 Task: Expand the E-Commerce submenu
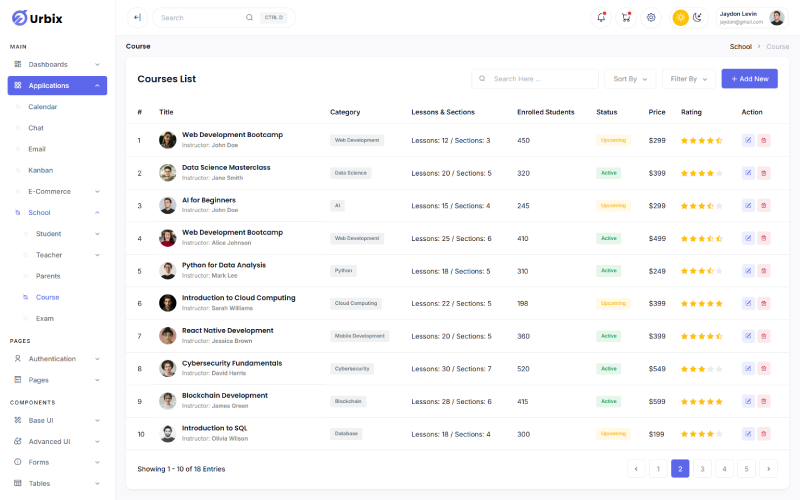point(57,191)
